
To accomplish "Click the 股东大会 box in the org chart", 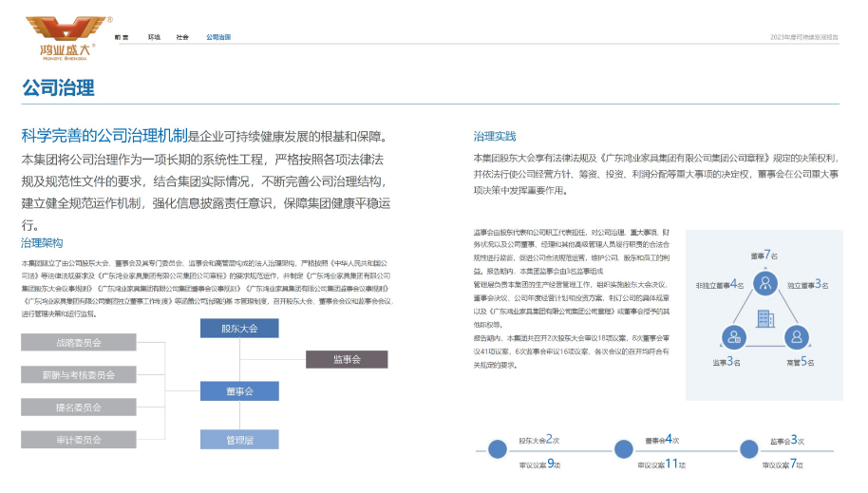I will click(239, 329).
